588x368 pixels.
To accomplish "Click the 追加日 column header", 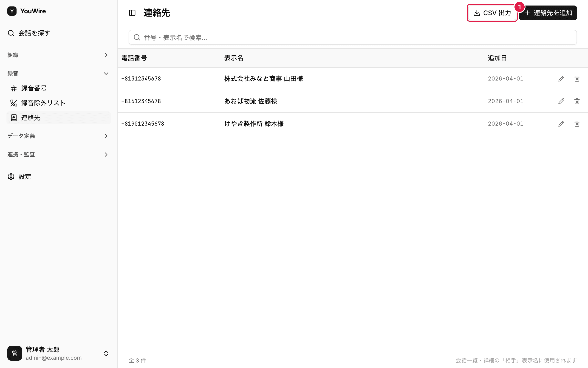I will pyautogui.click(x=497, y=58).
